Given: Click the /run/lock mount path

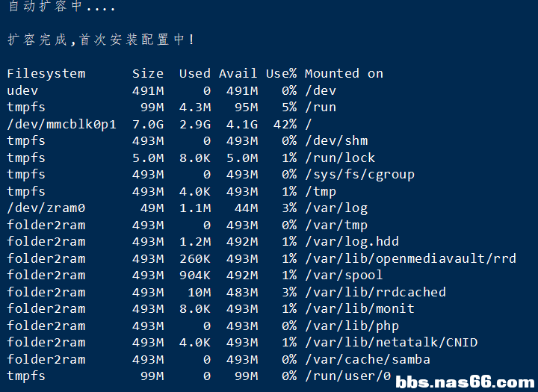Looking at the screenshot, I should coord(340,158).
